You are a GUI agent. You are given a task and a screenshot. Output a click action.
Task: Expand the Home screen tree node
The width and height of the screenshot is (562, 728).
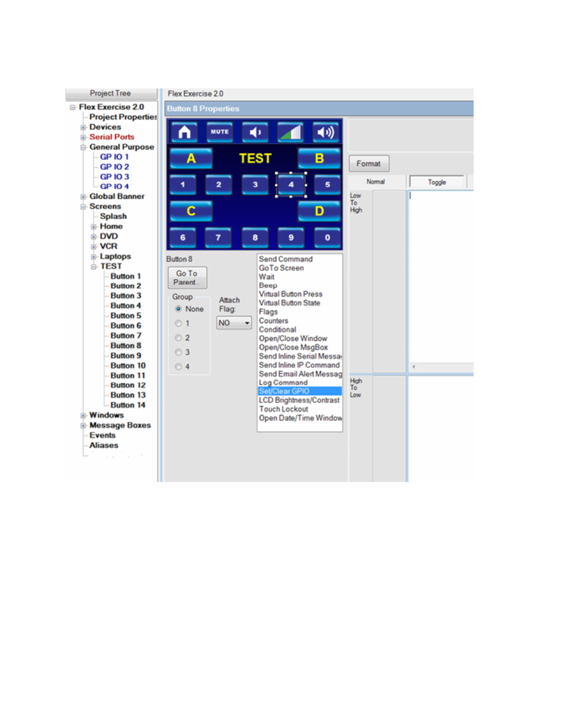point(94,227)
